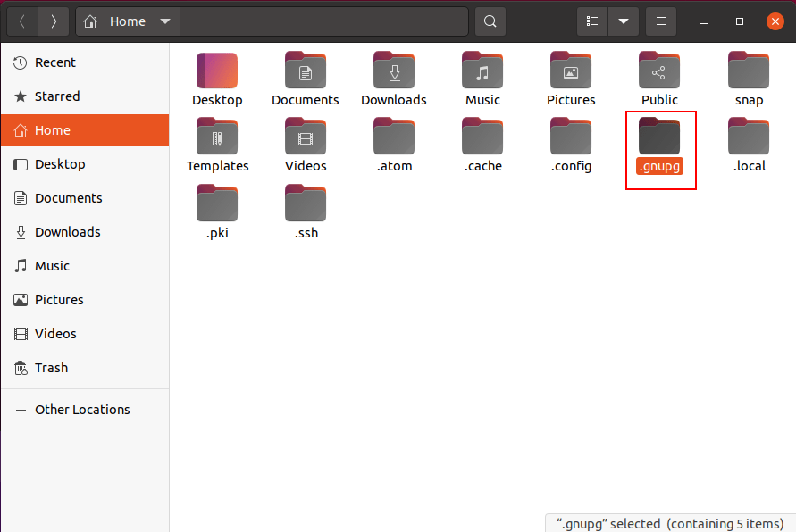Click the empty path bar area

click(323, 21)
